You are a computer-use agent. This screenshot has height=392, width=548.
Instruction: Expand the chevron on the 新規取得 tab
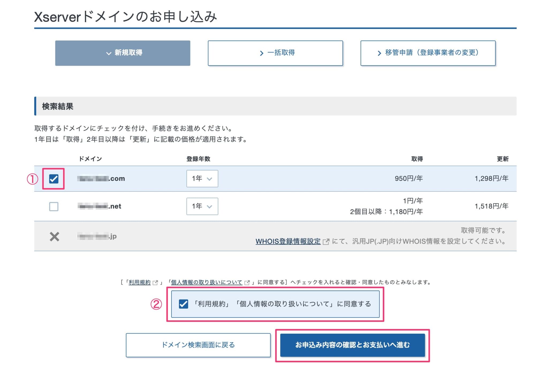tap(108, 53)
